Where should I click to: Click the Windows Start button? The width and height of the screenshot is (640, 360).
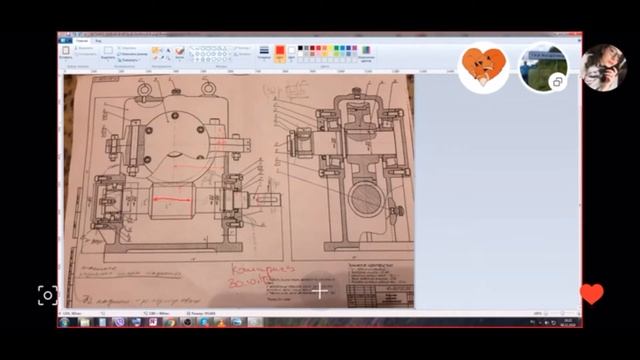[x=64, y=322]
